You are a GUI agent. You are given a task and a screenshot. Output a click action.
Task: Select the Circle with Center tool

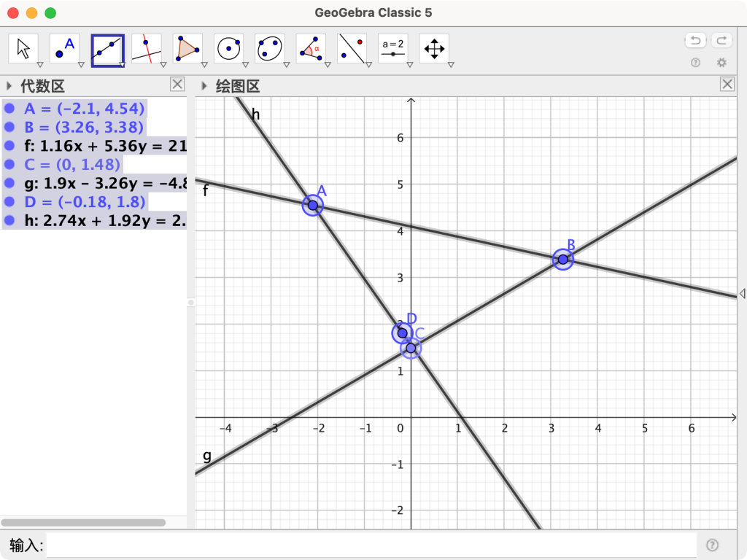228,49
